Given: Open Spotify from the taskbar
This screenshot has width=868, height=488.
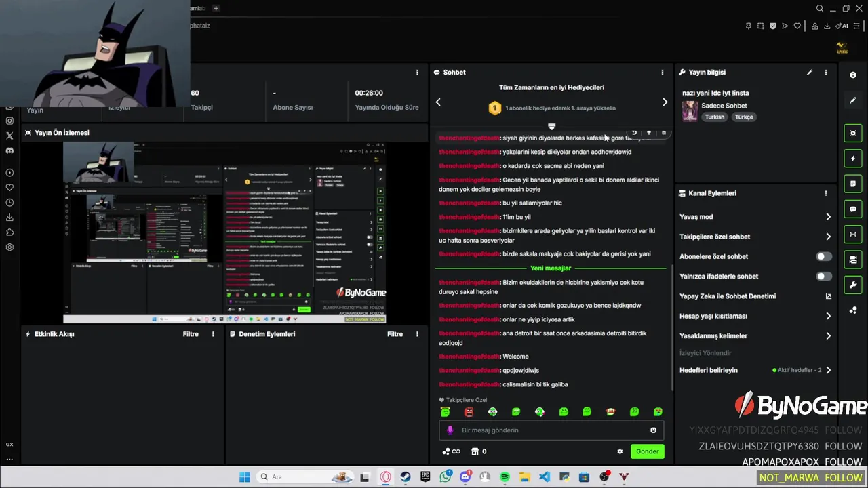Looking at the screenshot, I should [505, 477].
